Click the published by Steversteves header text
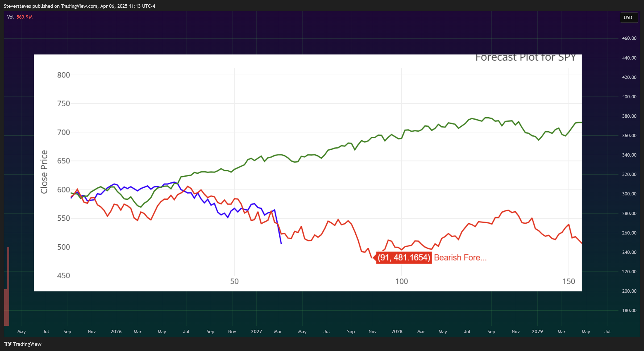 point(80,6)
